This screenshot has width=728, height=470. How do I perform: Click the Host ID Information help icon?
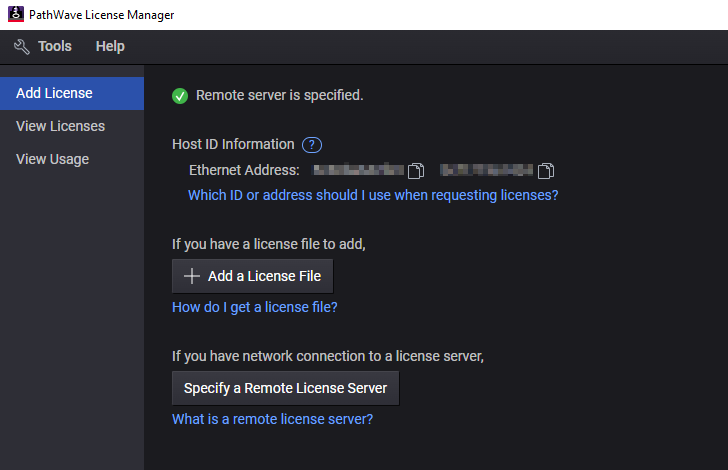coord(312,145)
